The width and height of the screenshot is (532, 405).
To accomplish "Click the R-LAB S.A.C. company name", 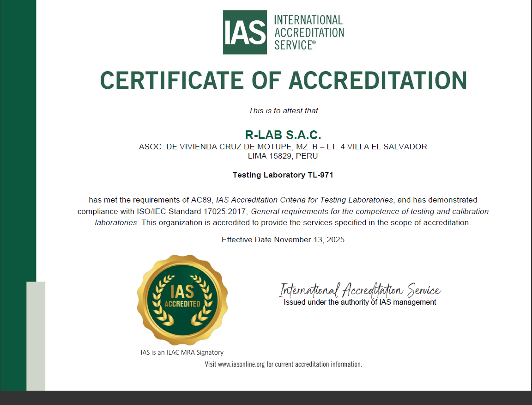I will (283, 135).
